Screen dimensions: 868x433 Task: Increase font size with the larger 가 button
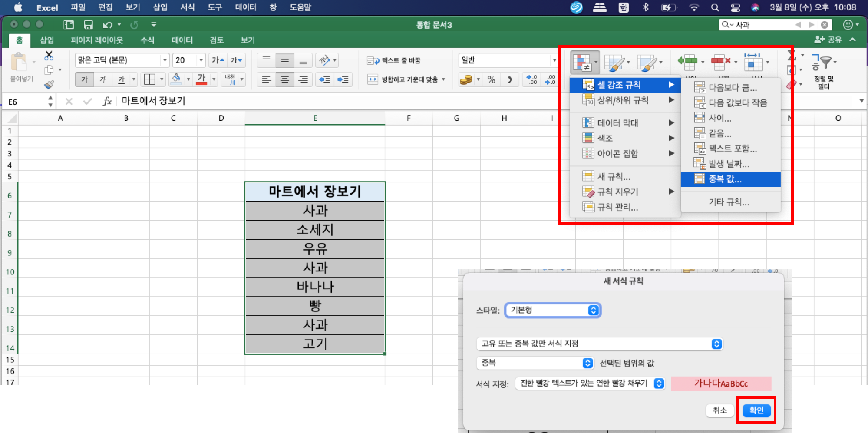(x=218, y=60)
